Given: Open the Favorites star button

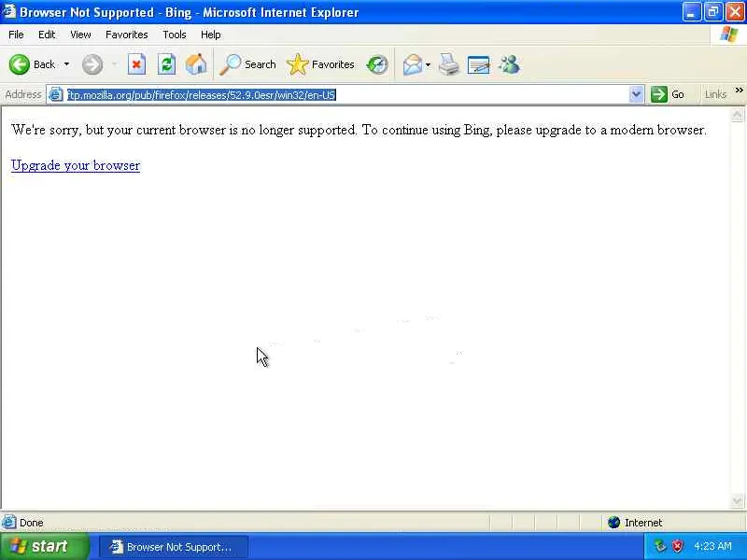Looking at the screenshot, I should (x=320, y=64).
